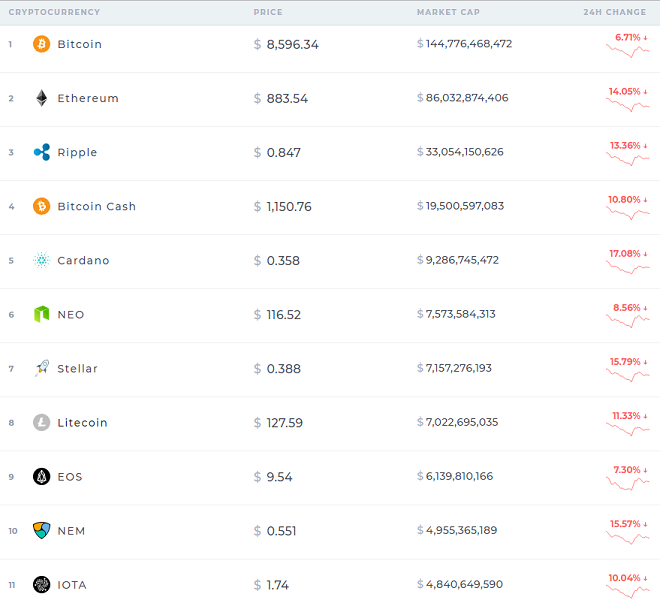This screenshot has width=660, height=612.
Task: Click EOS's sparkline chart
Action: (628, 483)
